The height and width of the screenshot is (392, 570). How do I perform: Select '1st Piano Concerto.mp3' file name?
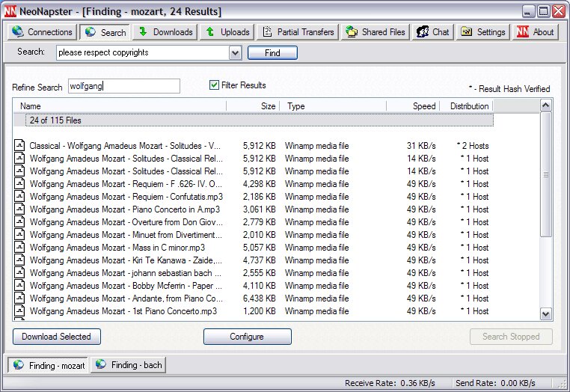click(x=123, y=311)
